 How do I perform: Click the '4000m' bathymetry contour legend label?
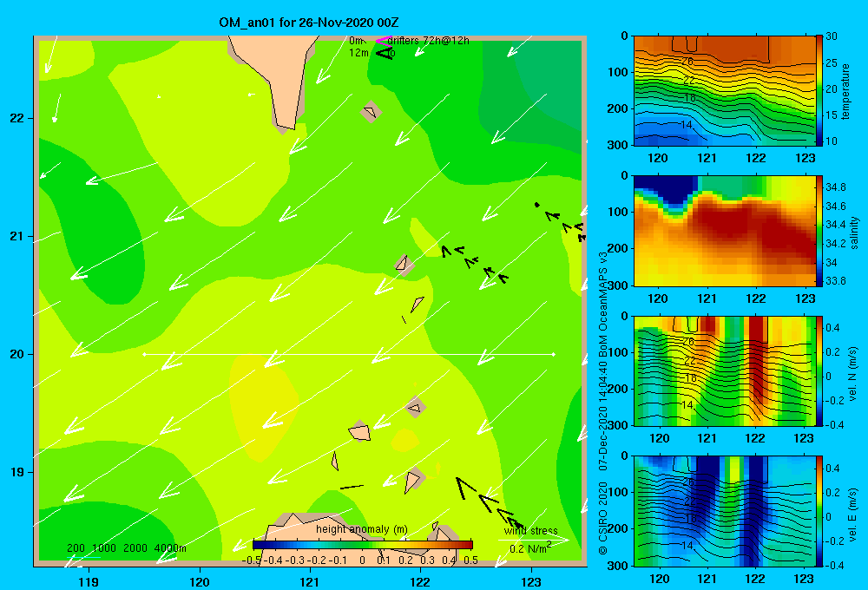click(x=170, y=548)
